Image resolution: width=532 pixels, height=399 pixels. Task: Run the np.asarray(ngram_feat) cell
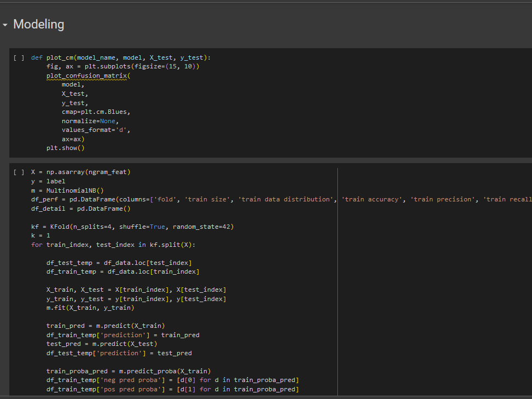click(19, 172)
